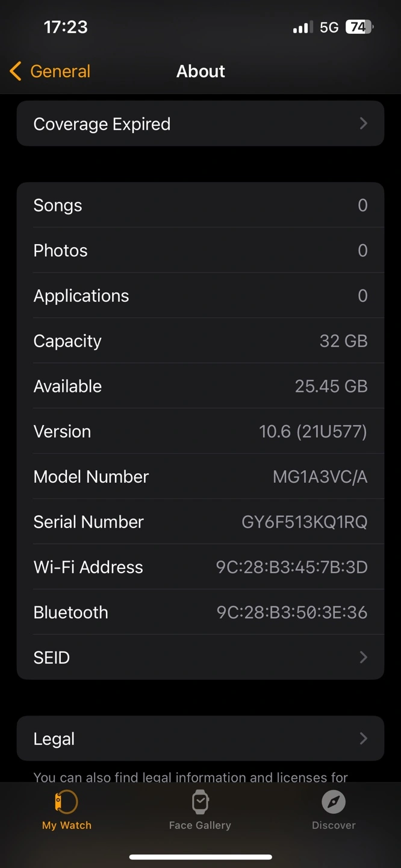Image resolution: width=401 pixels, height=868 pixels.
Task: Tap the Serial Number value
Action: (x=304, y=522)
